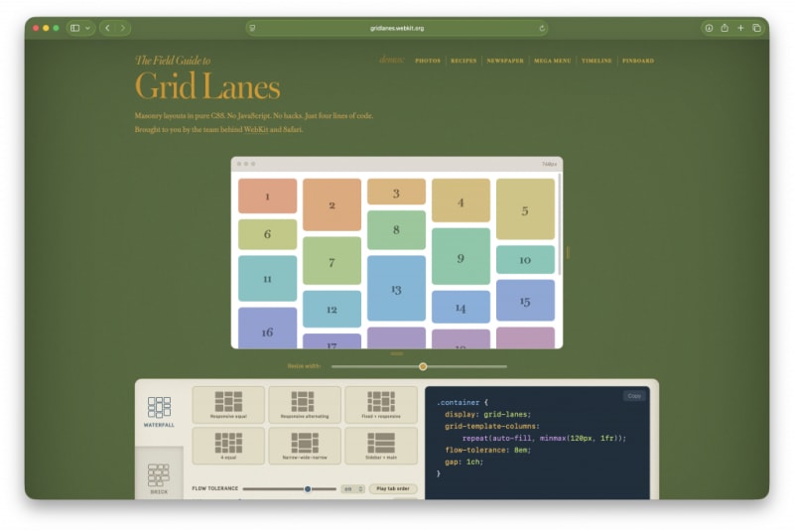Grab the demo window's right edge resize handle
This screenshot has width=794, height=532.
pyautogui.click(x=568, y=252)
